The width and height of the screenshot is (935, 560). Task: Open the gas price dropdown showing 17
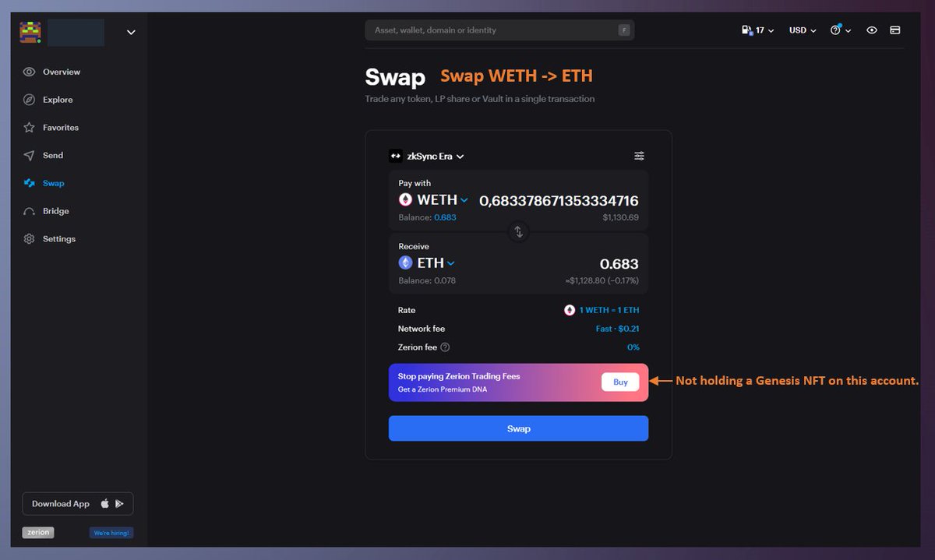point(758,30)
